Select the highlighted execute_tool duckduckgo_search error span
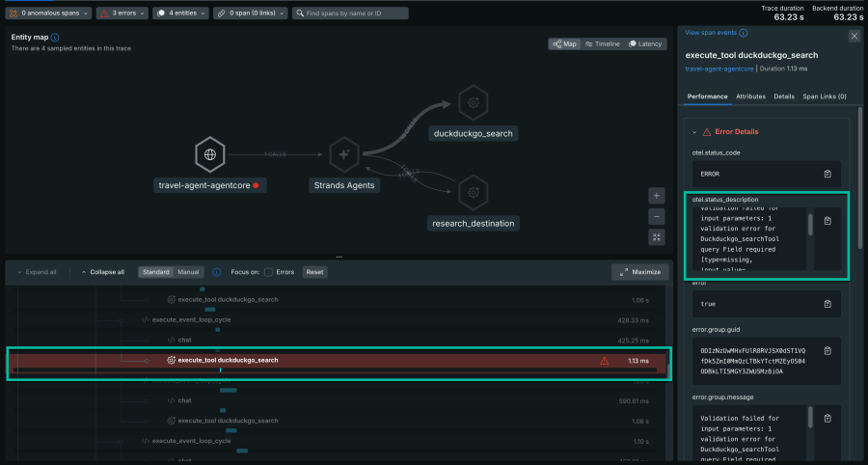Viewport: 868px width, 465px height. [339, 363]
